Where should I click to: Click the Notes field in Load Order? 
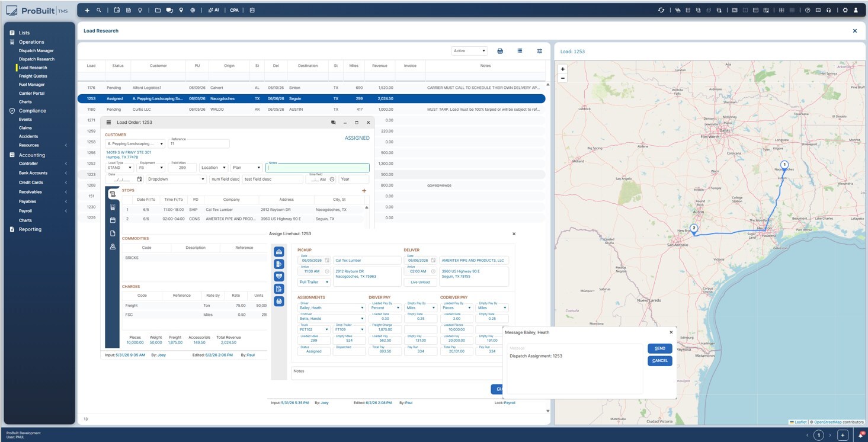[317, 168]
